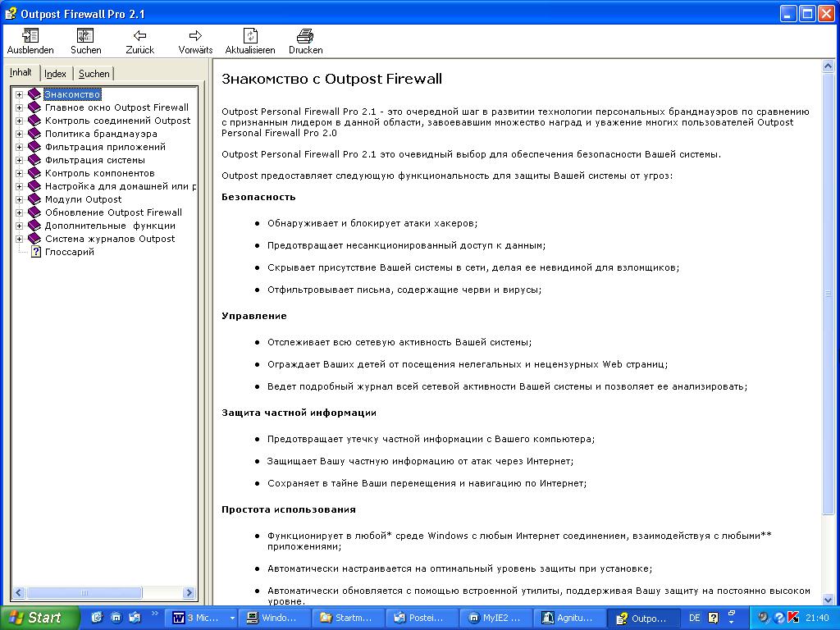The width and height of the screenshot is (840, 630).
Task: Click the Kaspersky tray icon
Action: point(794,618)
